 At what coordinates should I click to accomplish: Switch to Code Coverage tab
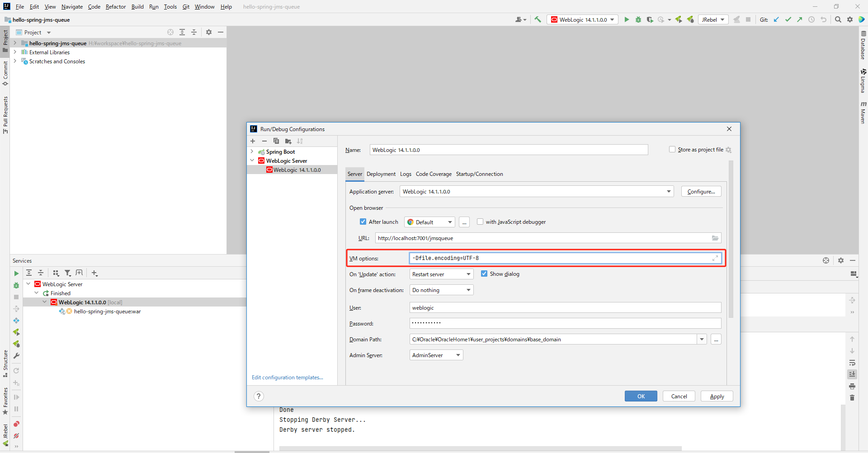[434, 174]
